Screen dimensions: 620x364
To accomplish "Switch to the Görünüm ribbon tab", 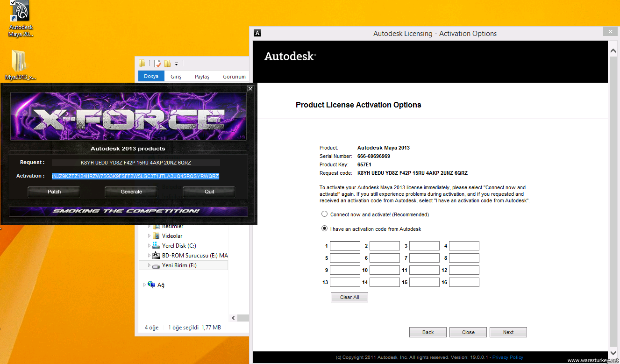I will tap(234, 77).
